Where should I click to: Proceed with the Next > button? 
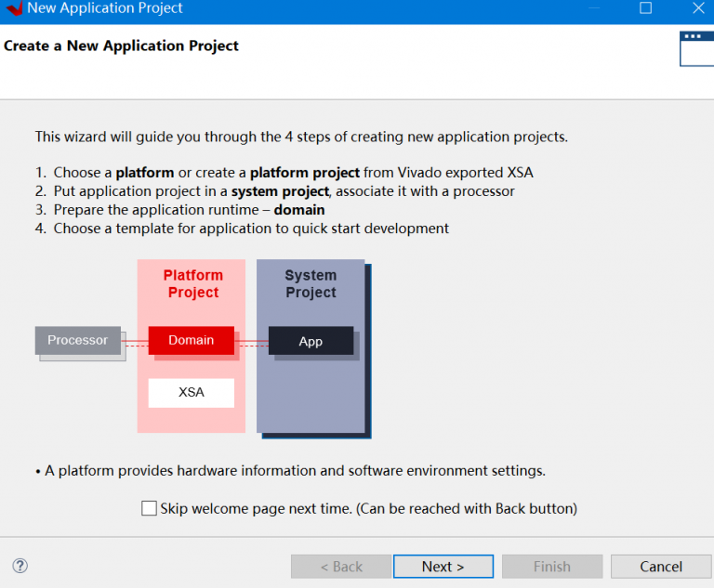point(443,567)
